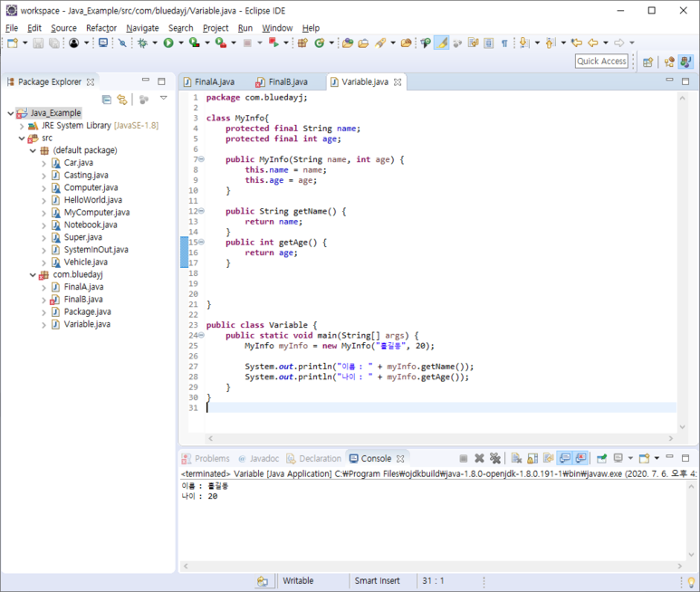This screenshot has width=700, height=592.
Task: Click Remove All Terminated Launches icon
Action: [x=495, y=459]
